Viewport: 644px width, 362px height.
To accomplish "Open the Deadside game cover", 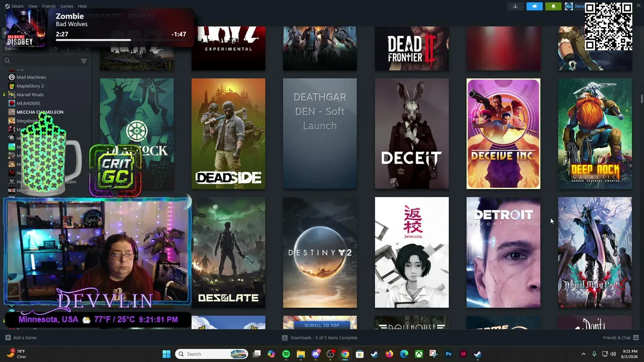I will [x=228, y=134].
